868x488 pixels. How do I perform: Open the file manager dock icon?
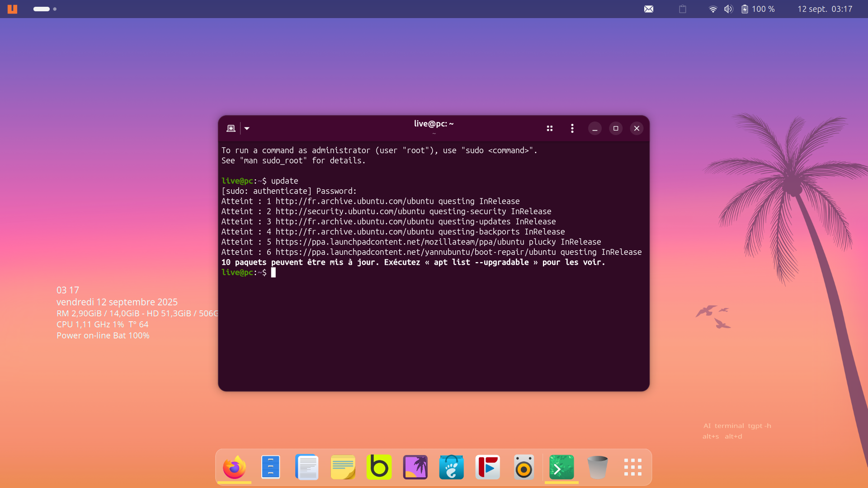coord(270,467)
